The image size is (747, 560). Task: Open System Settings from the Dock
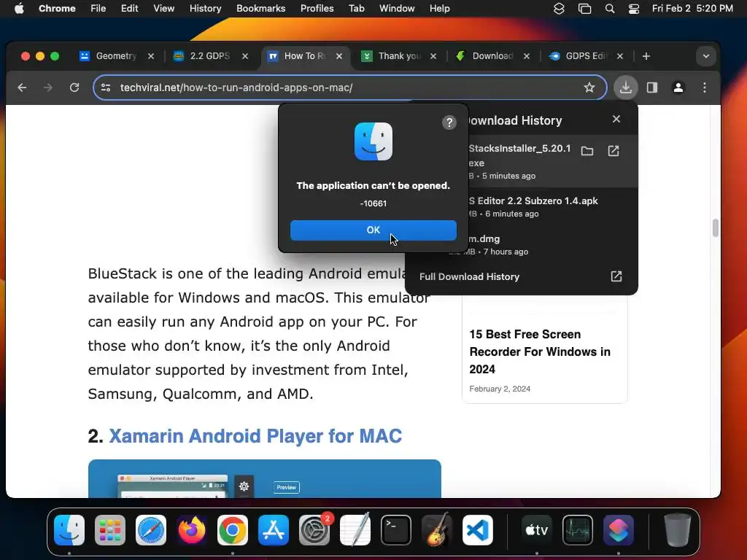pos(314,530)
